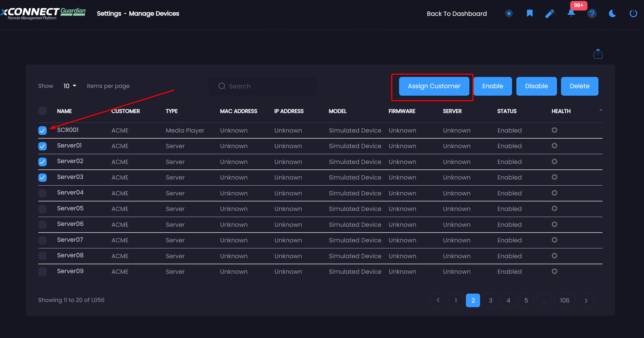644x338 pixels.
Task: Click the Delete button
Action: (579, 86)
